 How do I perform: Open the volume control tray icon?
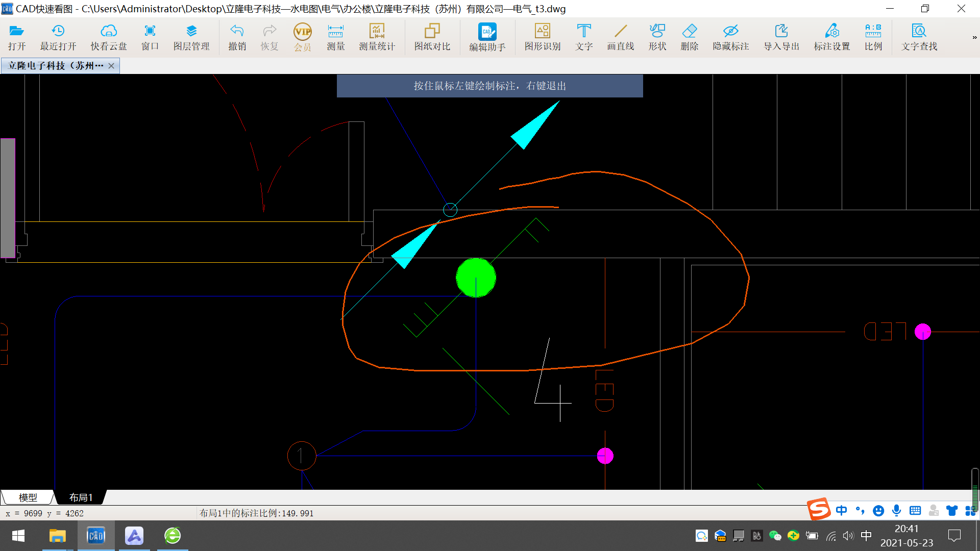click(848, 536)
